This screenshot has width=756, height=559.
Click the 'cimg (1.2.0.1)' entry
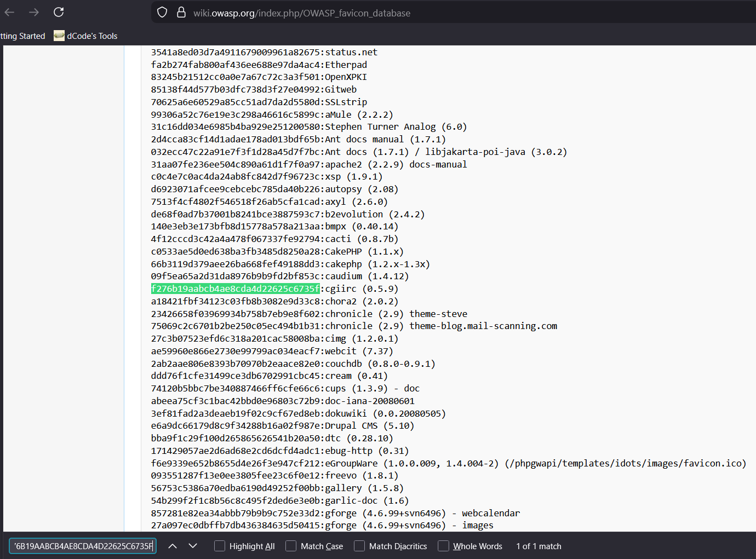point(362,339)
